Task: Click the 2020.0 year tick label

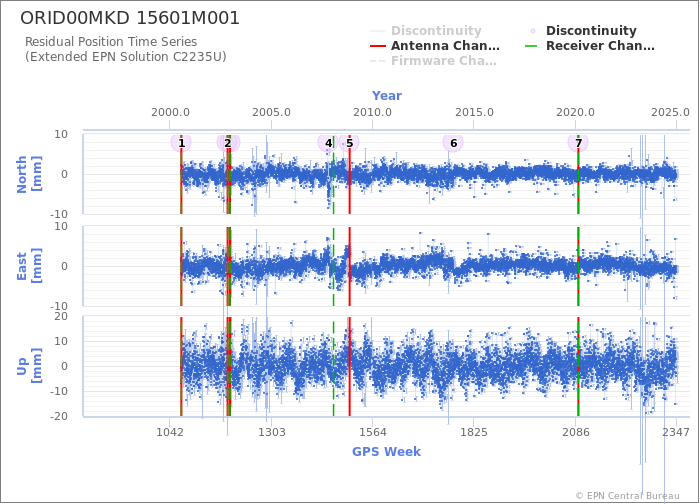Action: coord(575,112)
